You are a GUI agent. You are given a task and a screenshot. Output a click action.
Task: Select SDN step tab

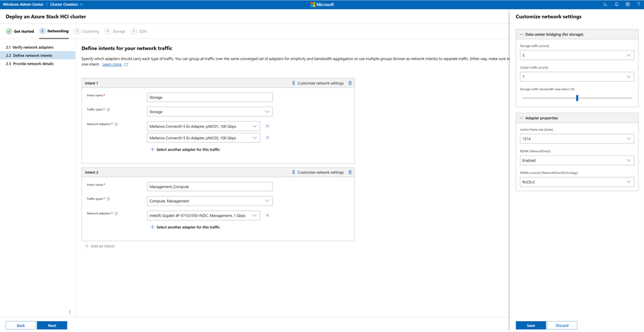[x=139, y=31]
